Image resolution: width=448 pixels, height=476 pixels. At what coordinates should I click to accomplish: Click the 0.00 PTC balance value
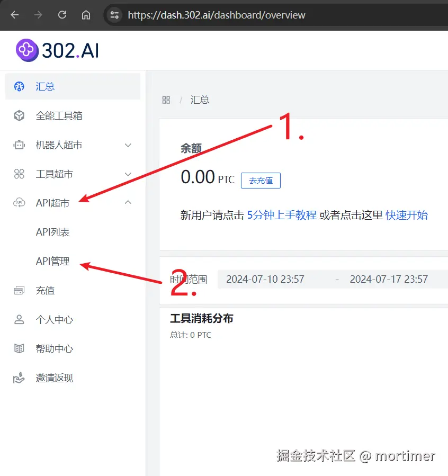(x=208, y=177)
